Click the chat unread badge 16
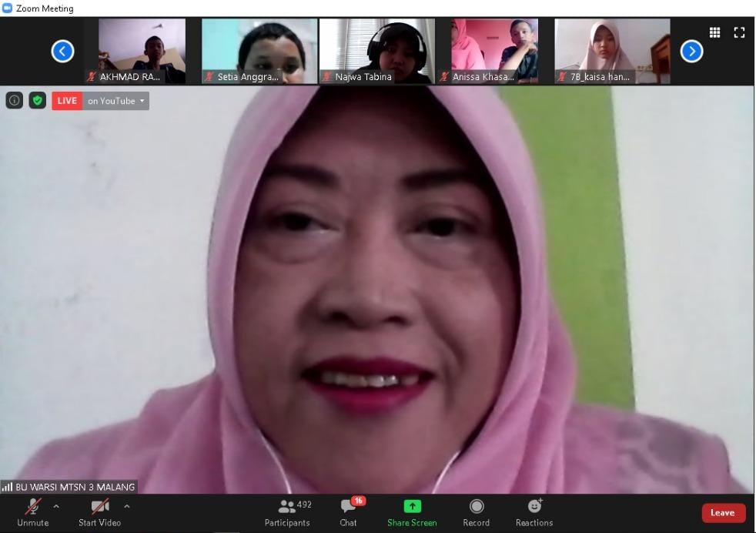Image resolution: width=756 pixels, height=533 pixels. click(x=358, y=501)
